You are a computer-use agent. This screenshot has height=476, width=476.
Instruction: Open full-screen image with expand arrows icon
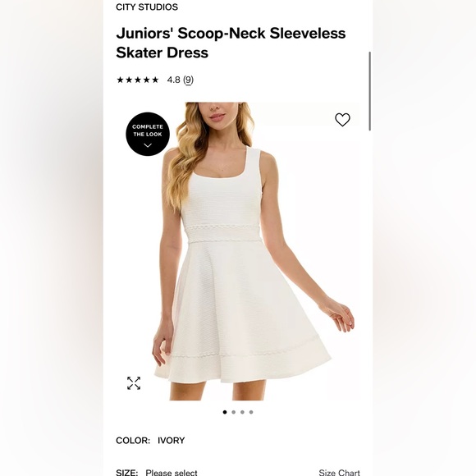coord(134,383)
